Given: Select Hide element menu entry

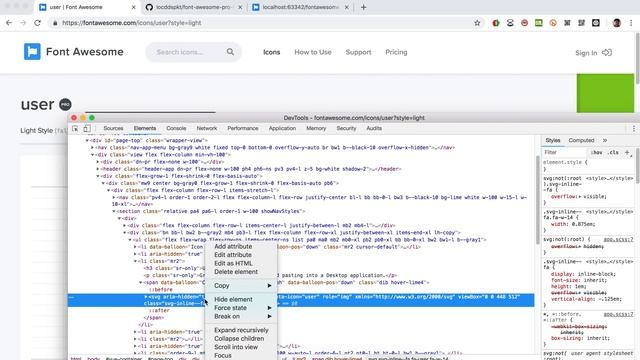Looking at the screenshot, I should pyautogui.click(x=233, y=299).
